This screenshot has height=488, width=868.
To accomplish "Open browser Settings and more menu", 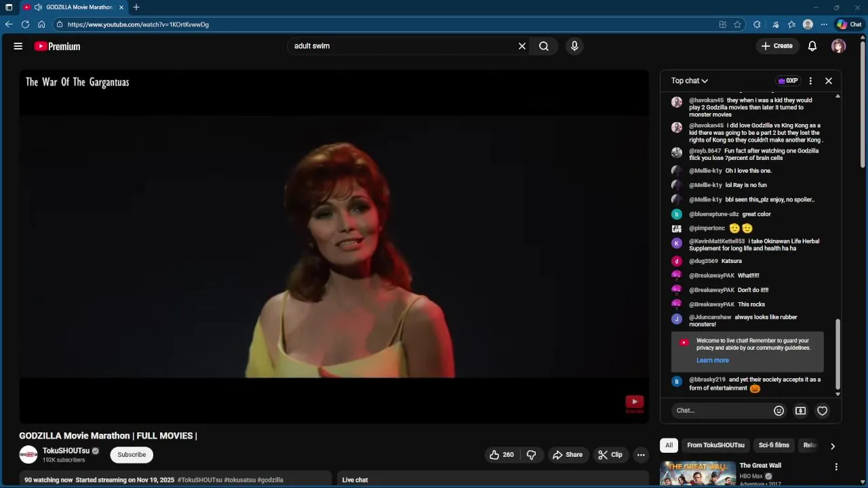I will coord(824,24).
